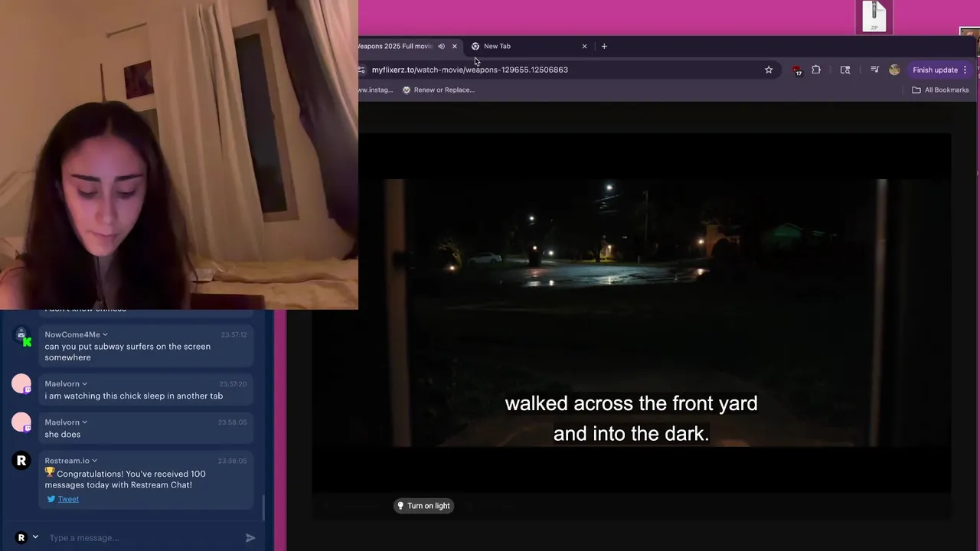980x551 pixels.
Task: Open the tab search icon in toolbar
Action: click(x=845, y=70)
